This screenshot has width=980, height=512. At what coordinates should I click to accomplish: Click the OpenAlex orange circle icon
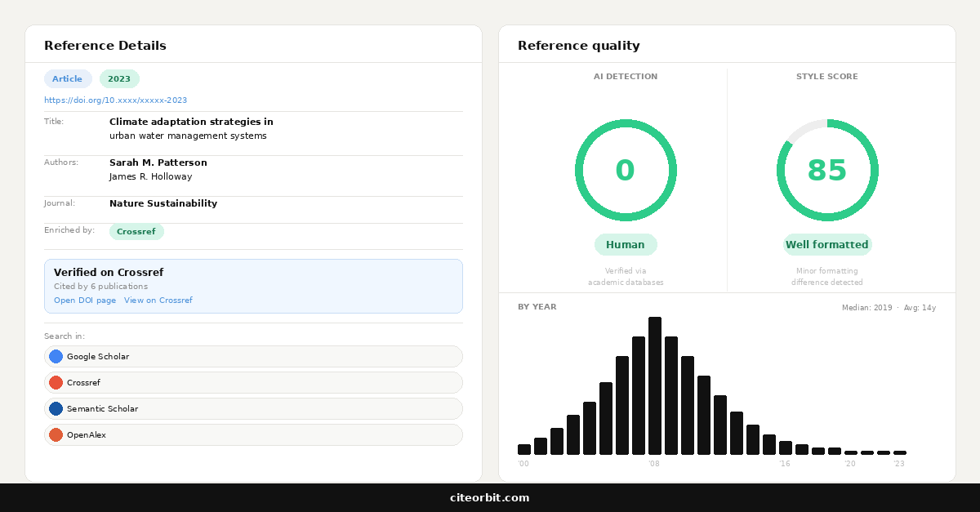point(56,434)
